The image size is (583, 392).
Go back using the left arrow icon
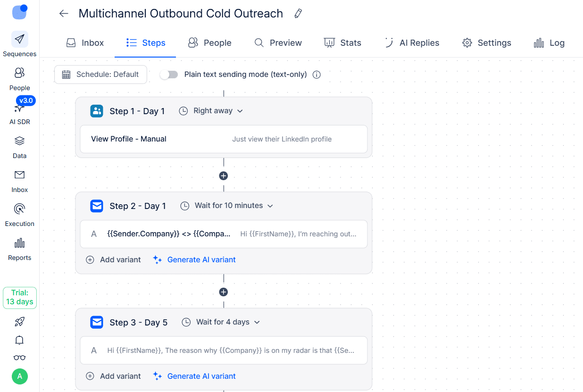tap(64, 14)
